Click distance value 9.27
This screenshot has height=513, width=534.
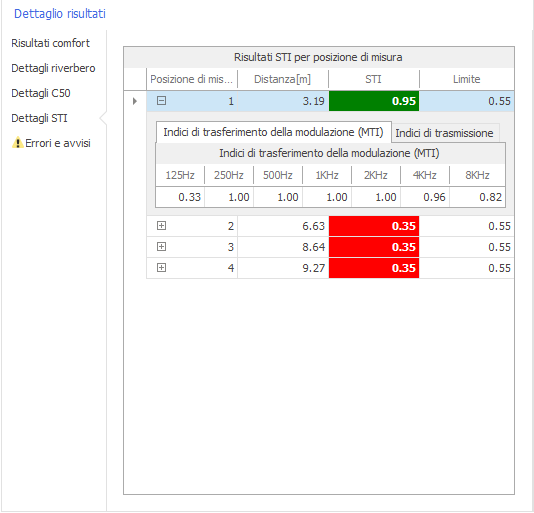point(314,268)
